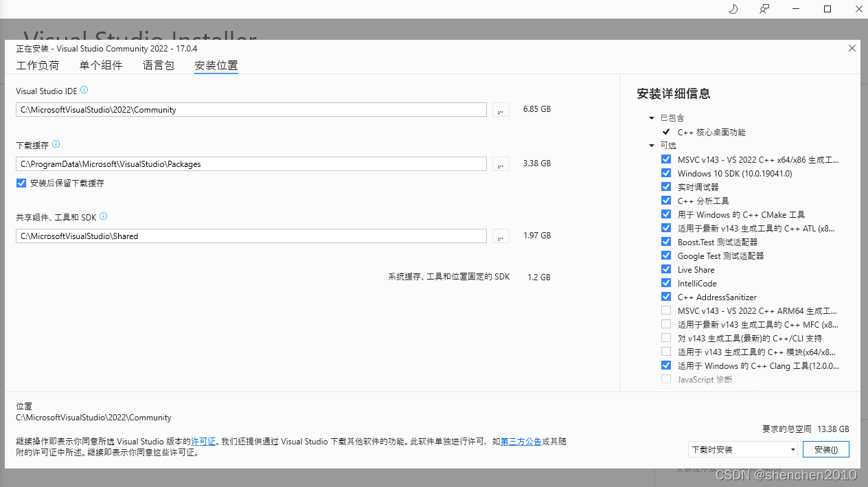Uncheck C++ 分析工具 option
The width and height of the screenshot is (868, 487).
tap(666, 201)
